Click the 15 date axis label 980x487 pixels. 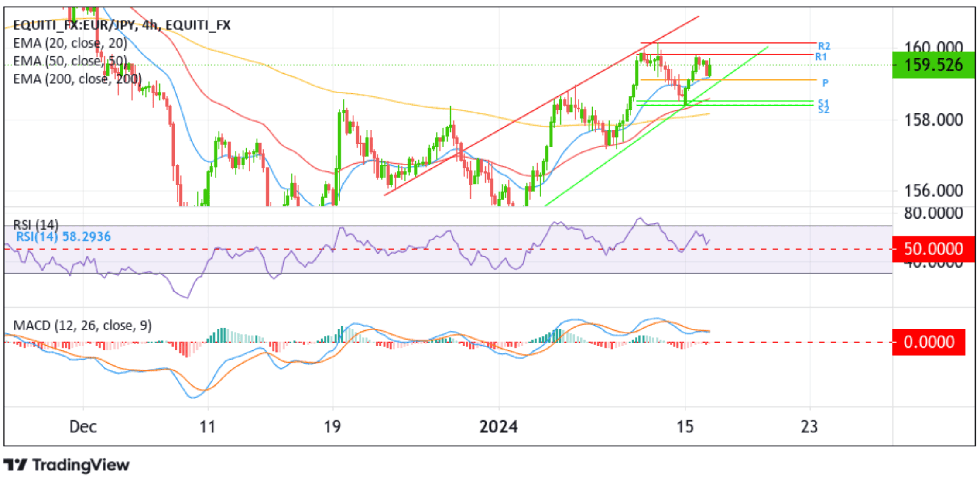click(x=685, y=426)
